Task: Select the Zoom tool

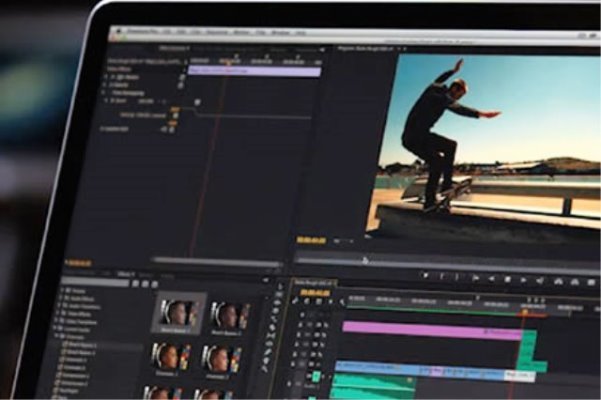Action: (x=264, y=369)
